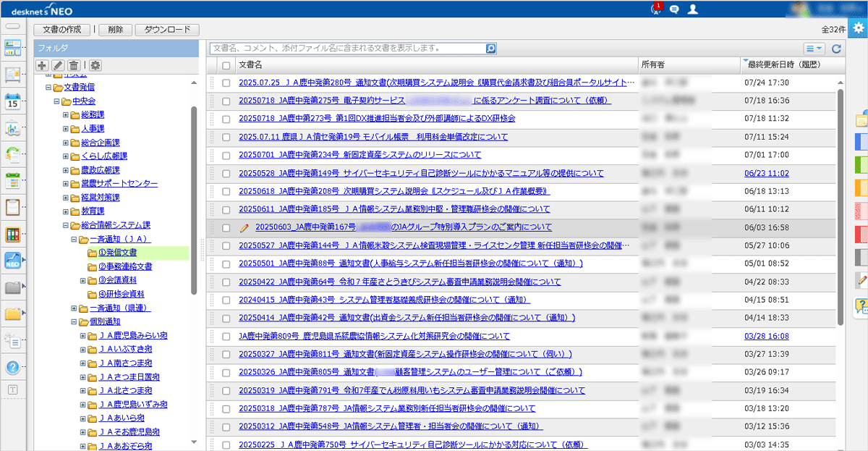The image size is (868, 451).
Task: Edit folder using the pencil icon
Action: 58,65
